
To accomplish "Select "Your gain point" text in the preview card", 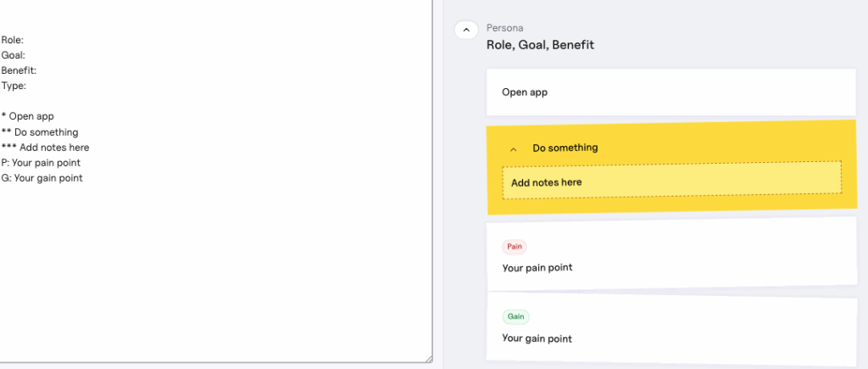I will (x=537, y=338).
